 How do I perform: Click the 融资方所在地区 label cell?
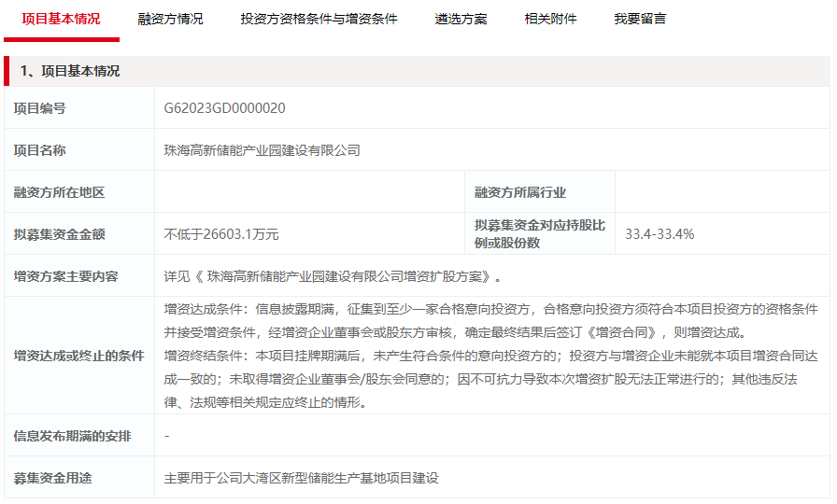pos(59,192)
